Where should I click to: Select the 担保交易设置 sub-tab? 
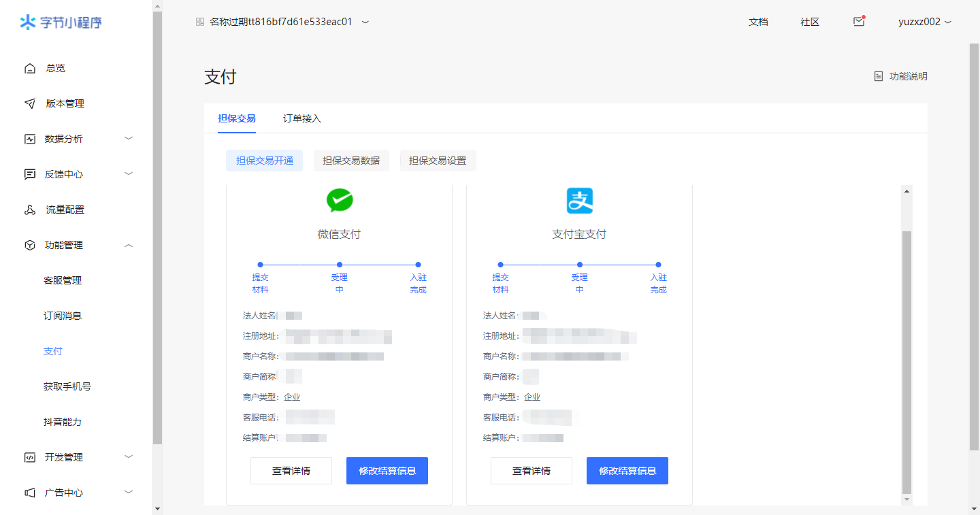click(x=438, y=161)
